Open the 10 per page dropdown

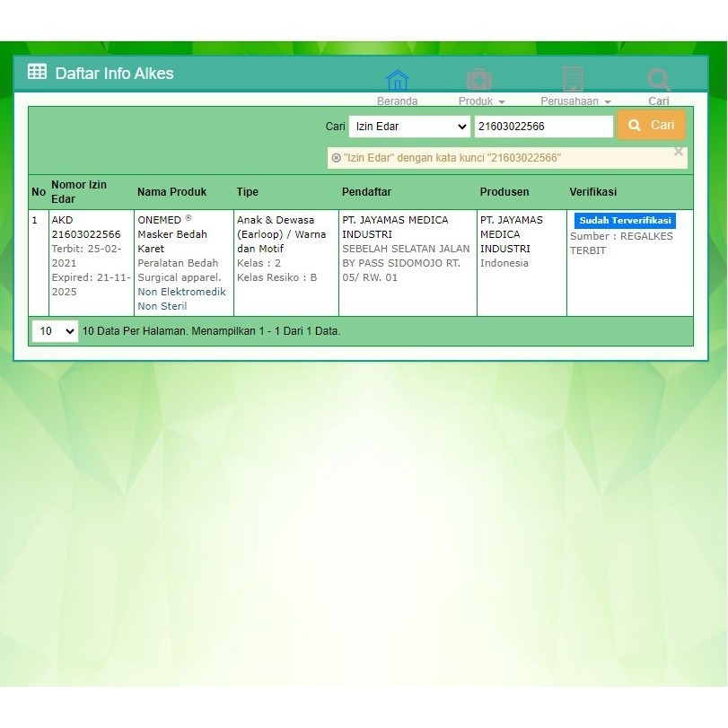pyautogui.click(x=55, y=331)
